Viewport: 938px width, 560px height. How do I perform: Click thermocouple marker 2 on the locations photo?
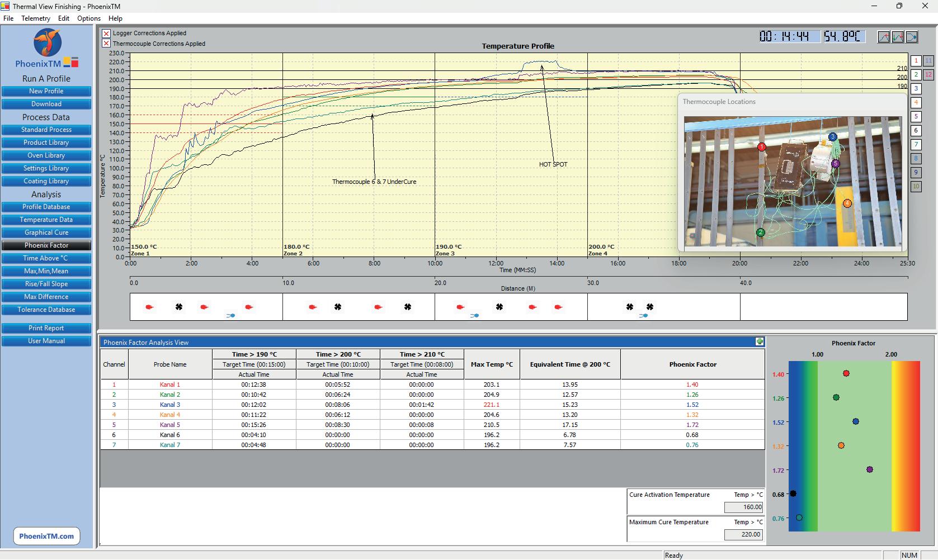pos(760,232)
